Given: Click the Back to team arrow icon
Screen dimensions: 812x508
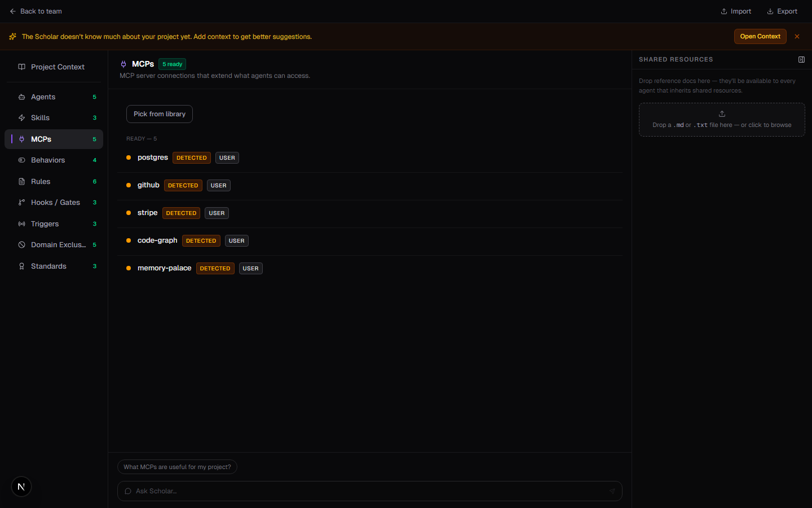Looking at the screenshot, I should 12,11.
